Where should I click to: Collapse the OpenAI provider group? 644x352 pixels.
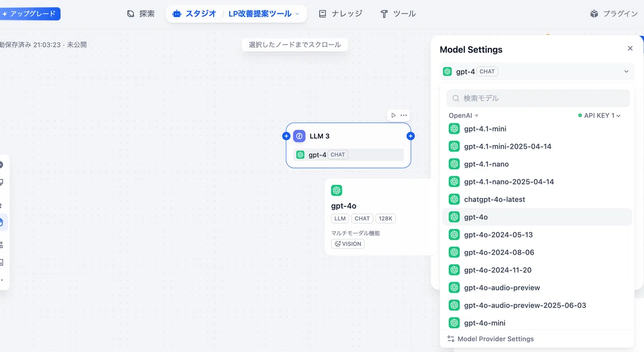464,116
